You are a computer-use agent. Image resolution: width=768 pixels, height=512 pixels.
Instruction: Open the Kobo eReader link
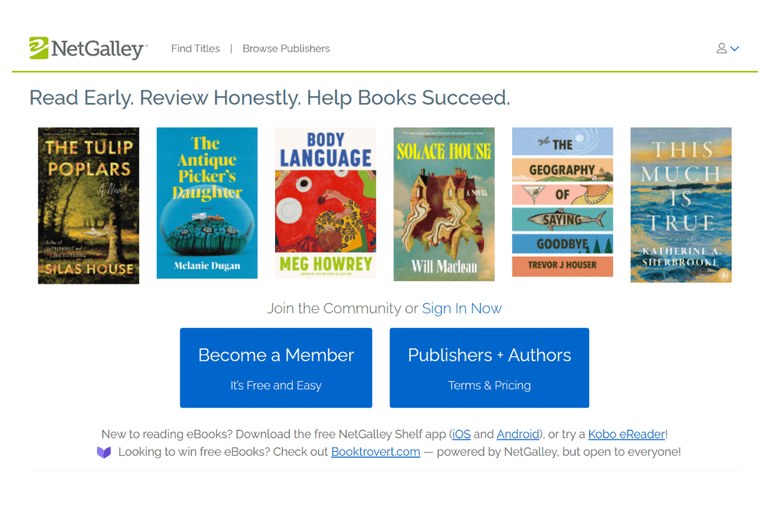point(626,434)
